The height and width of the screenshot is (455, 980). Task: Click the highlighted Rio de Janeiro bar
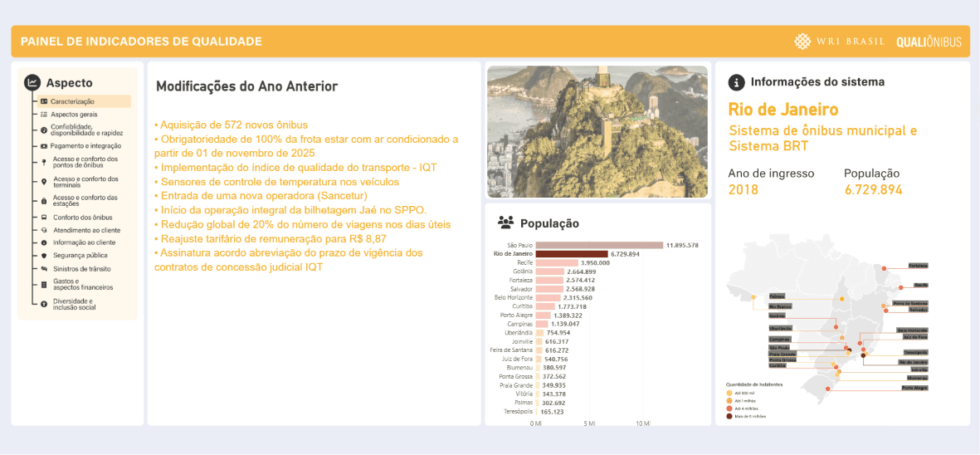[x=571, y=254]
